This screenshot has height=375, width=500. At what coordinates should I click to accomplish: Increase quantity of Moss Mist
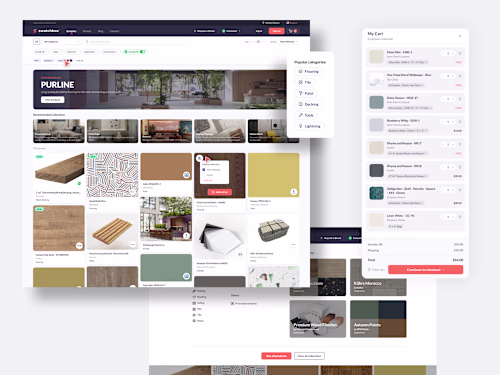453,53
